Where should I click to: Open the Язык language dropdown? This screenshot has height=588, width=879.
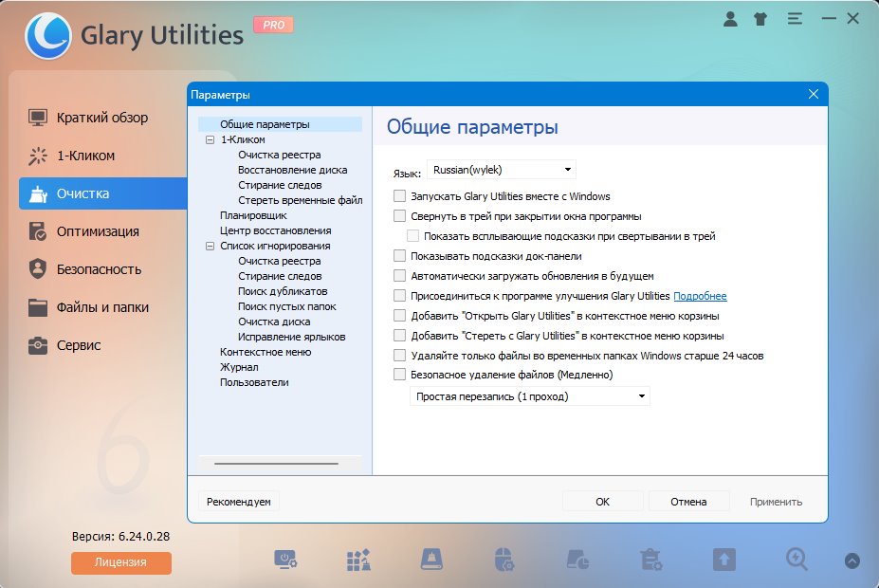point(502,169)
